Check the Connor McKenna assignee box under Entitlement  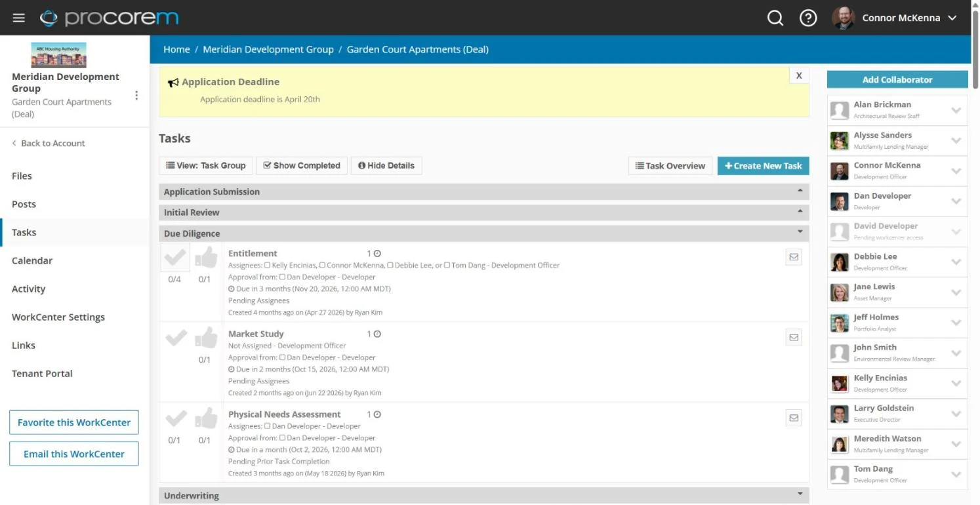(322, 266)
